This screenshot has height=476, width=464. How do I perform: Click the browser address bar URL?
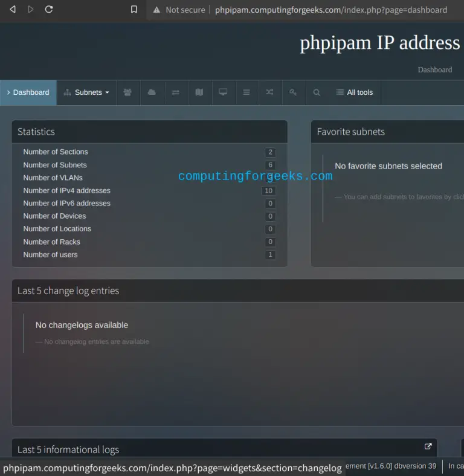[x=331, y=10]
